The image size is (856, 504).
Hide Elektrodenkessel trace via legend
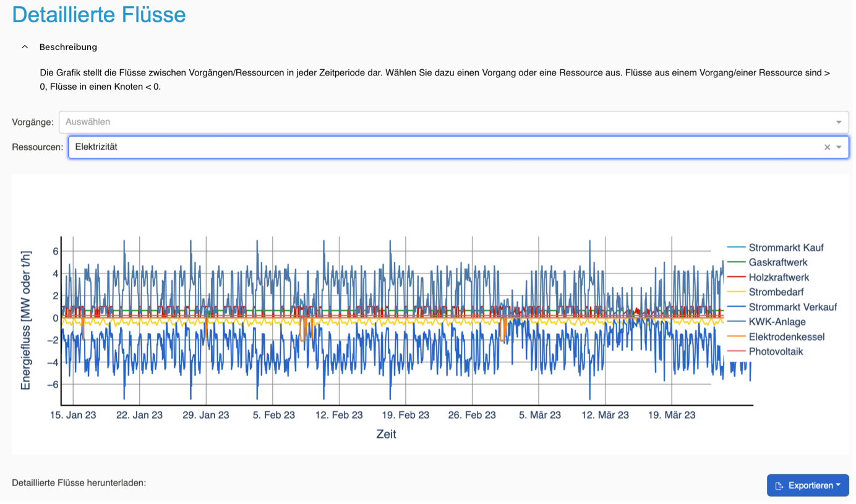coord(786,336)
